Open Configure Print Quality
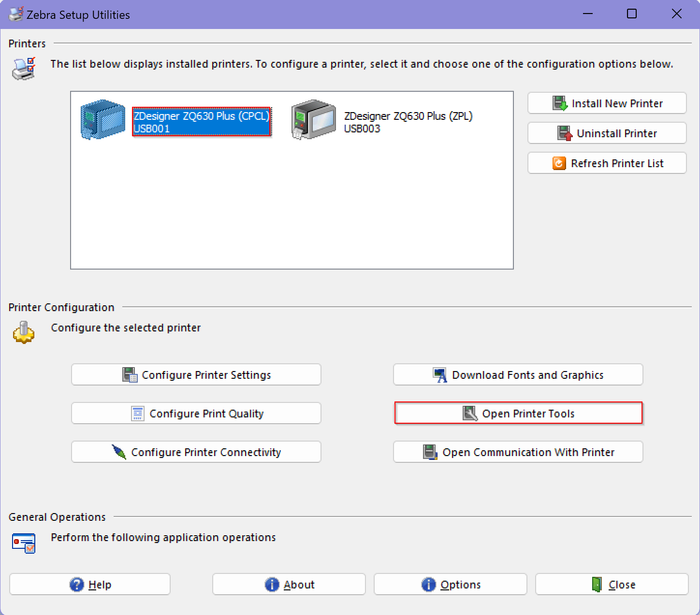 [x=196, y=413]
